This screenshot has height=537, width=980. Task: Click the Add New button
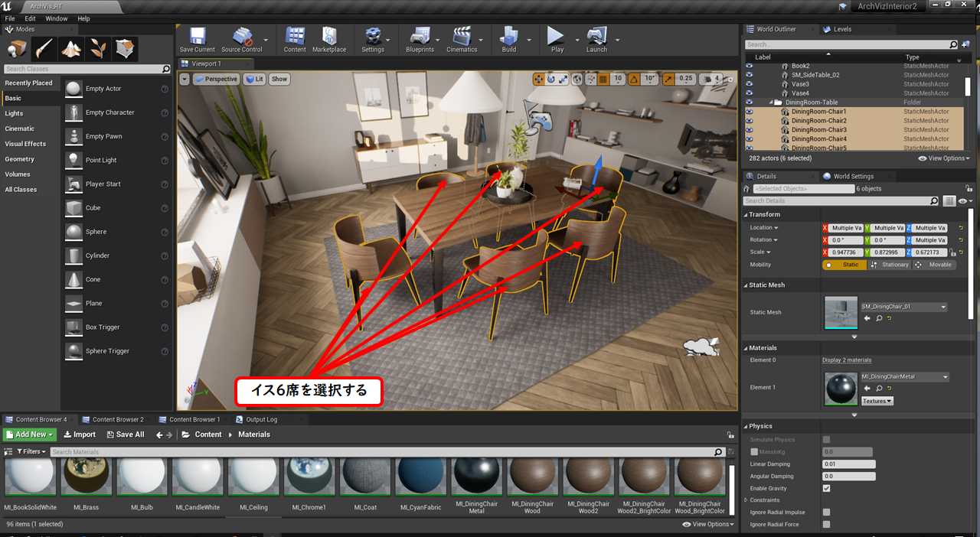[x=31, y=434]
